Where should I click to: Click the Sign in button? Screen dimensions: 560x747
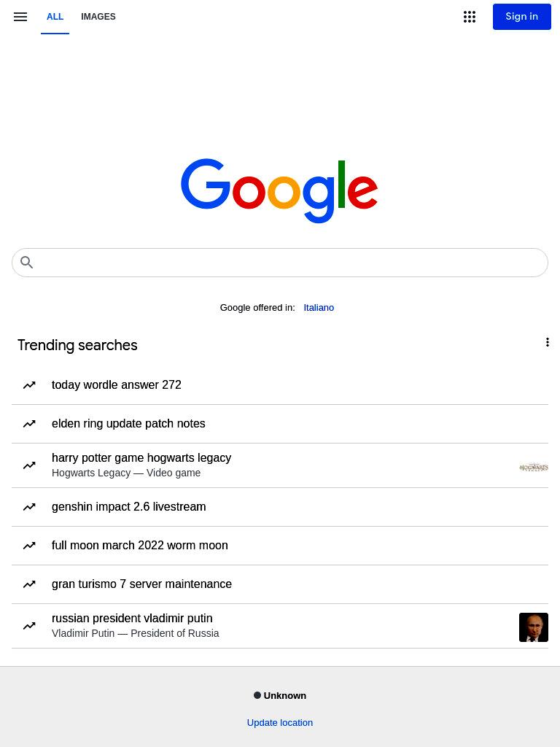(x=522, y=17)
